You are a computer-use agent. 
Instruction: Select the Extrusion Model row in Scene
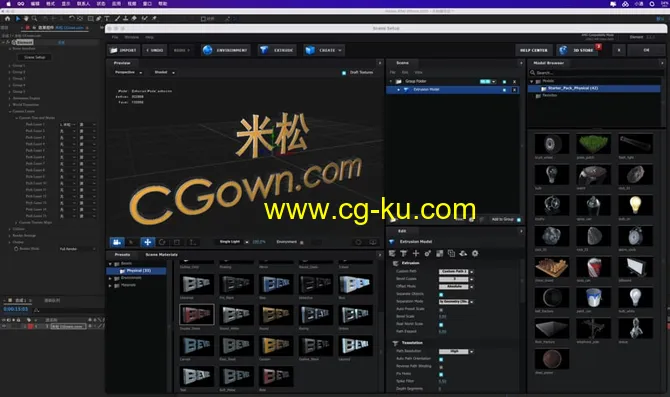(x=452, y=90)
